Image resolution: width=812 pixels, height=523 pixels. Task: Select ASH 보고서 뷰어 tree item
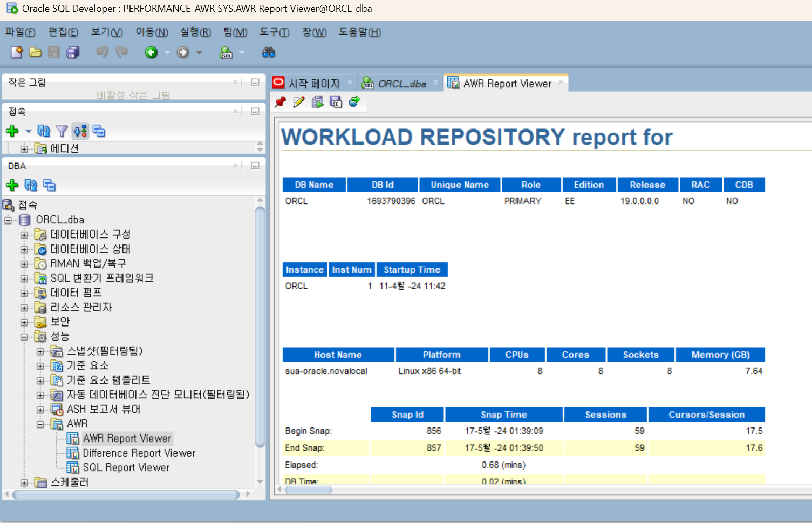click(104, 409)
